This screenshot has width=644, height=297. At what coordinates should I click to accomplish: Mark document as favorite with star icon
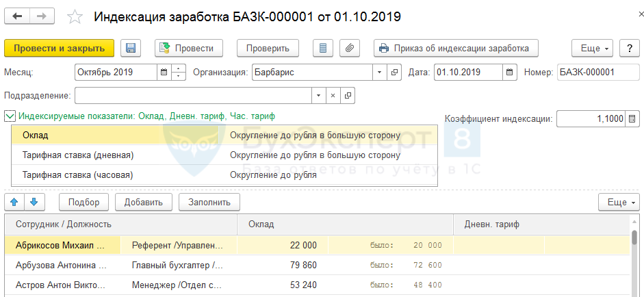(x=77, y=16)
